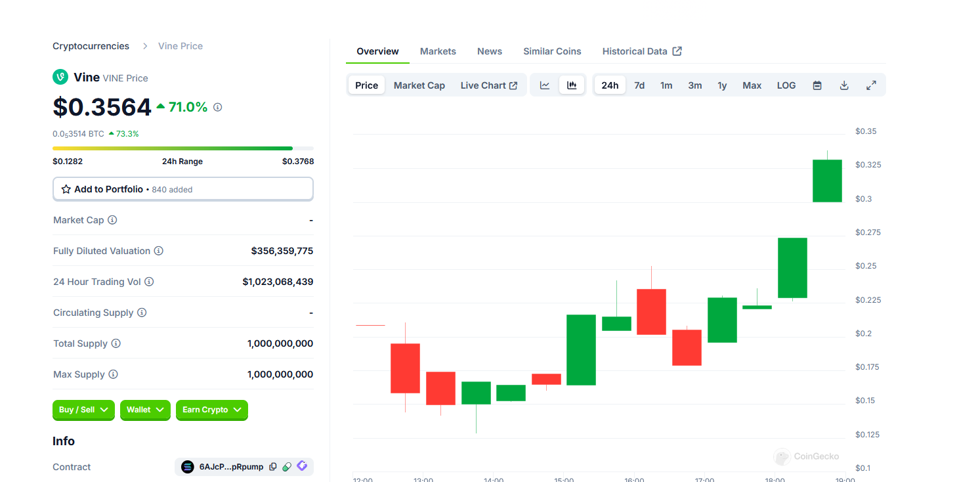Open the Markets tab

pyautogui.click(x=438, y=51)
